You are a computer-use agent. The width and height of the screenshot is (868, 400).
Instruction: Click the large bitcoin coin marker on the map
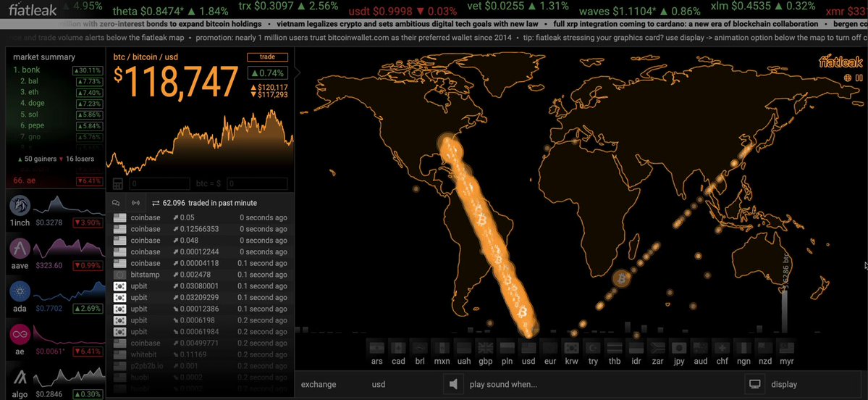(x=621, y=279)
